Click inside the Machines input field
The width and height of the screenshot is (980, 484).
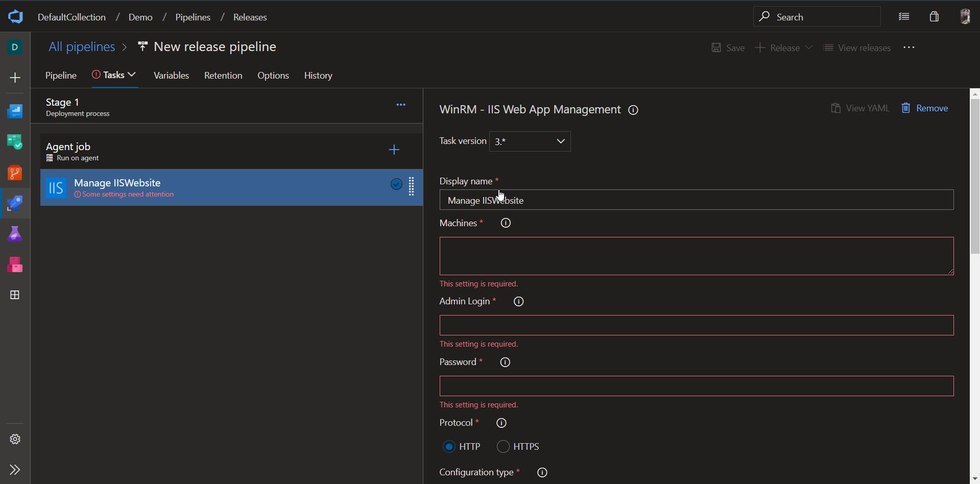coord(695,255)
